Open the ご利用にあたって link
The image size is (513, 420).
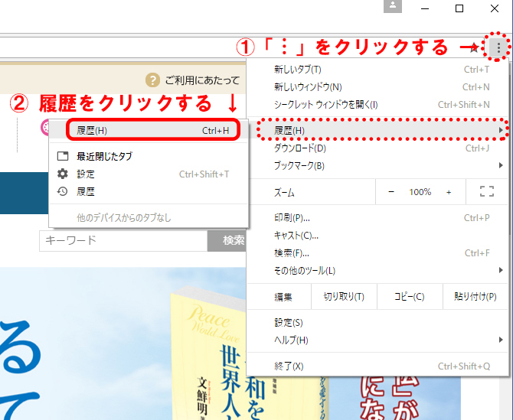coord(202,80)
